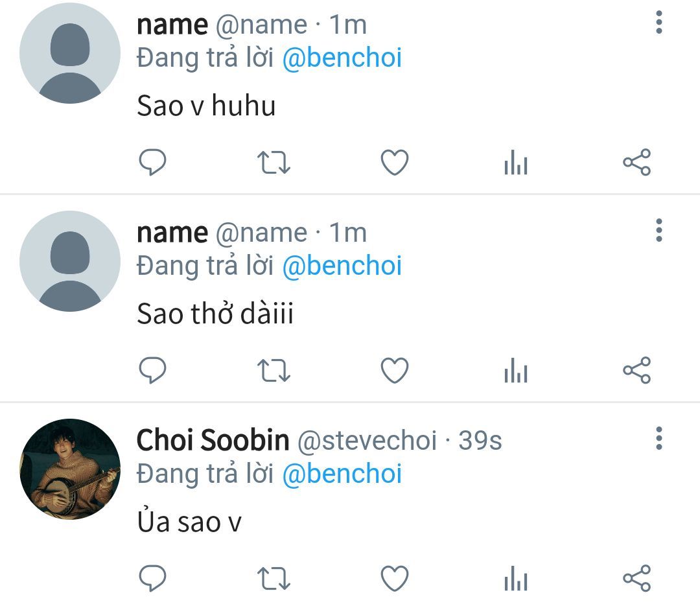Open more options for "Sao thở dàiii" tweet
Viewport: 700px width, 606px height.
click(659, 230)
